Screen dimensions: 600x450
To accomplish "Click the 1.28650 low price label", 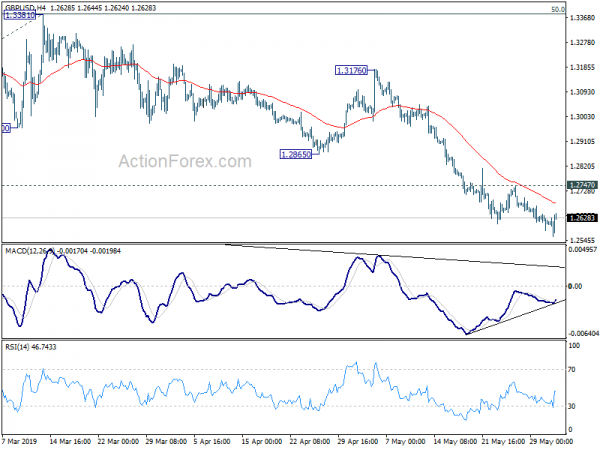I will click(x=296, y=155).
